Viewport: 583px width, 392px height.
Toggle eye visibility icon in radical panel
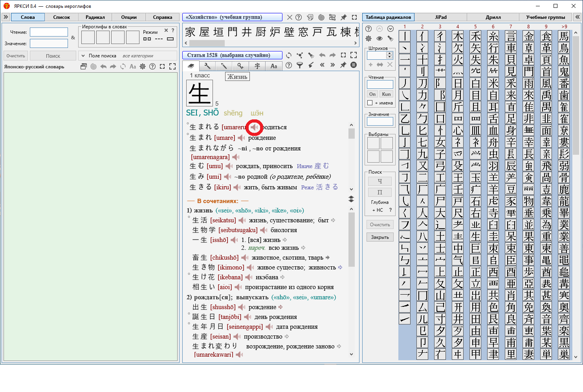[x=379, y=38]
